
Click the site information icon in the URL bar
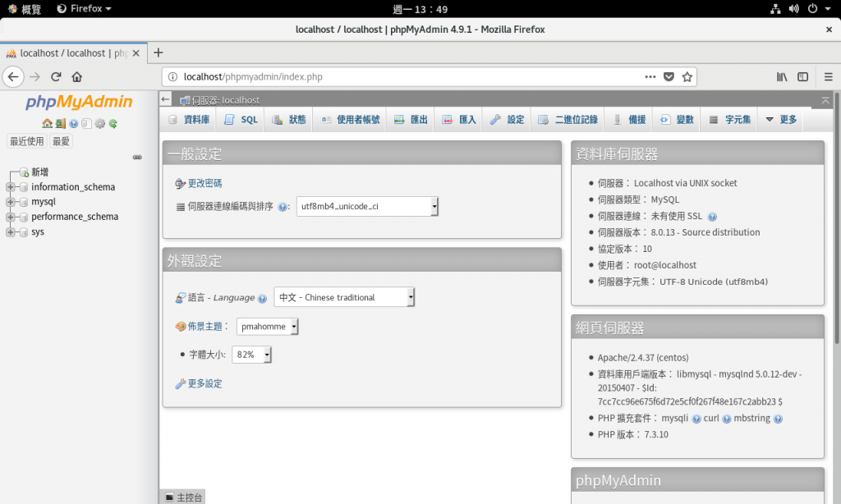coord(172,76)
